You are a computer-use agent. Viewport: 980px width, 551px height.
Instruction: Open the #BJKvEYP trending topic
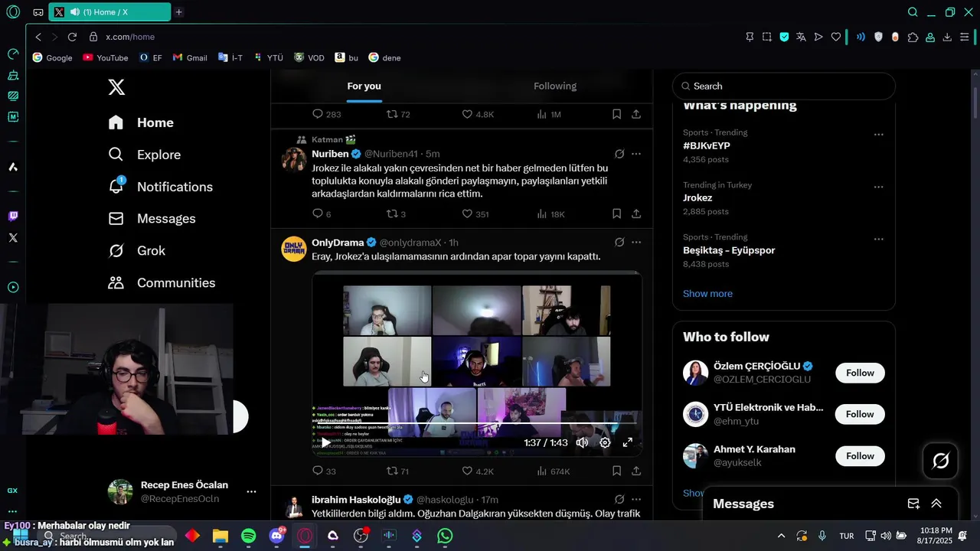click(x=707, y=145)
